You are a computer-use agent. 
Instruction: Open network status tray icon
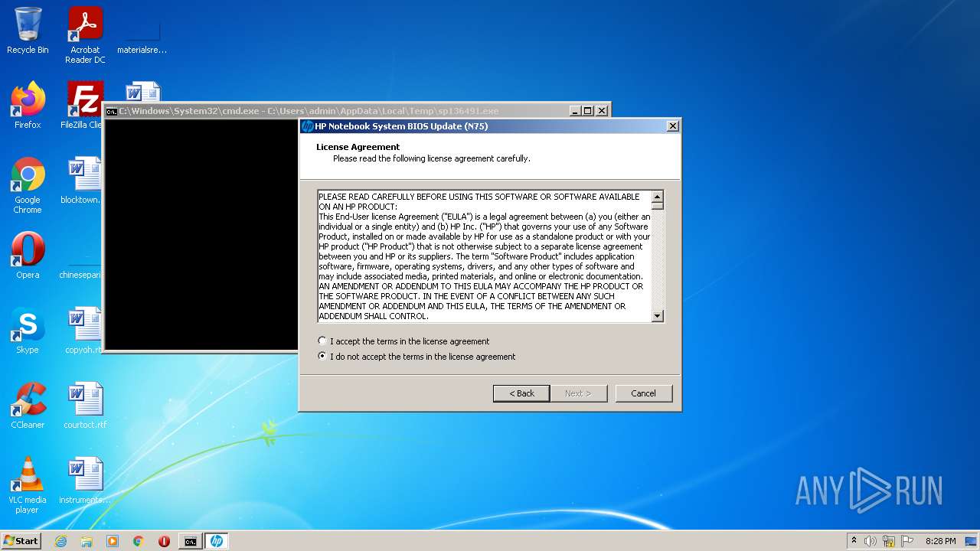889,541
